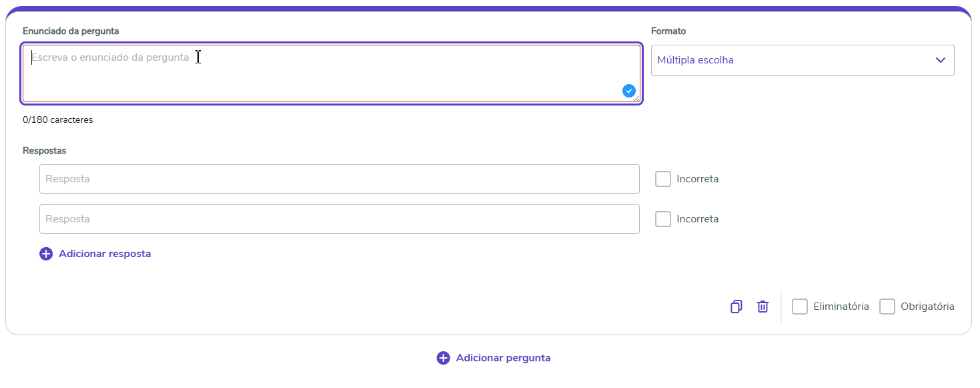Click the Eliminatória label text
This screenshot has width=980, height=388.
[x=841, y=307]
